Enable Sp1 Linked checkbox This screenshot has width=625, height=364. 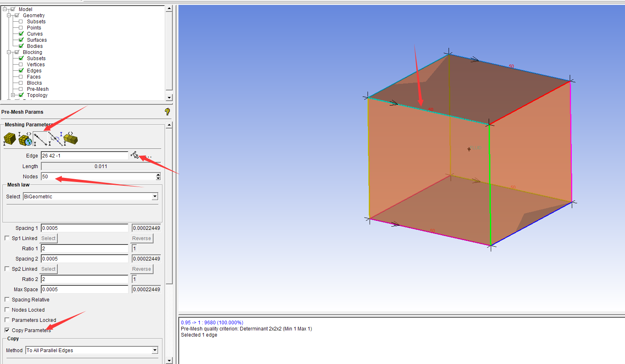click(7, 238)
